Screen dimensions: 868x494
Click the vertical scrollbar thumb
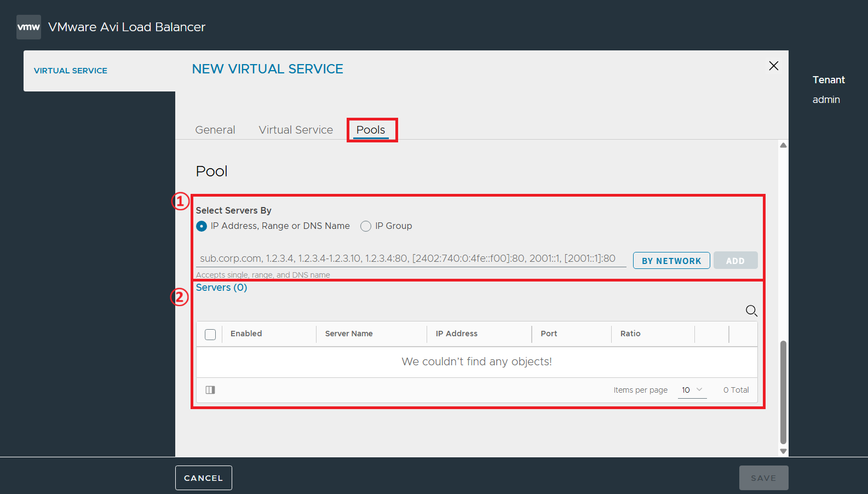783,392
